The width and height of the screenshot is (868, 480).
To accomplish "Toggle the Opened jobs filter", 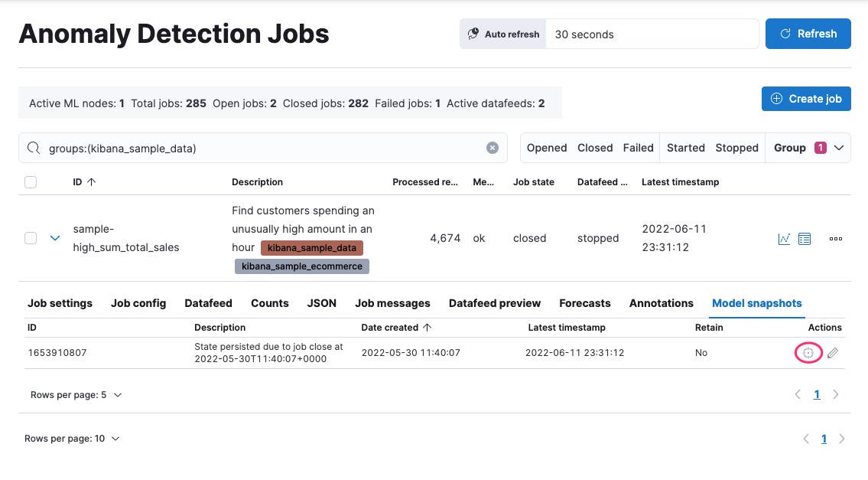I will tap(546, 148).
